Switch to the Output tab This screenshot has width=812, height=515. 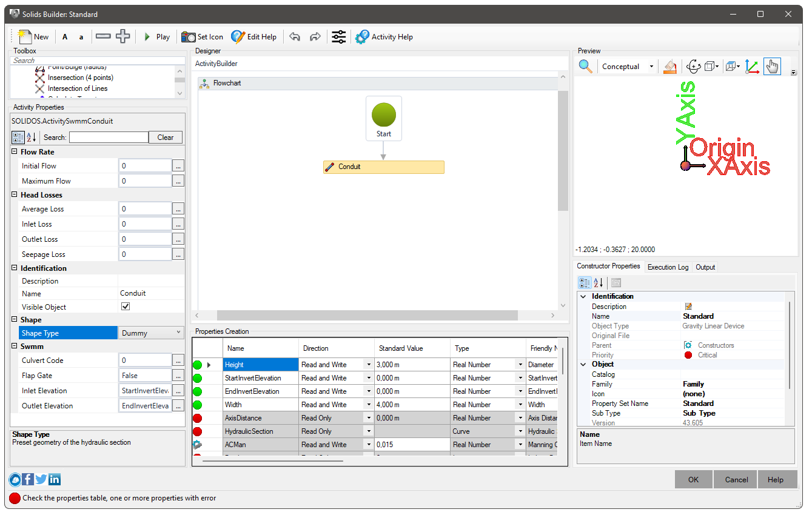pos(705,267)
